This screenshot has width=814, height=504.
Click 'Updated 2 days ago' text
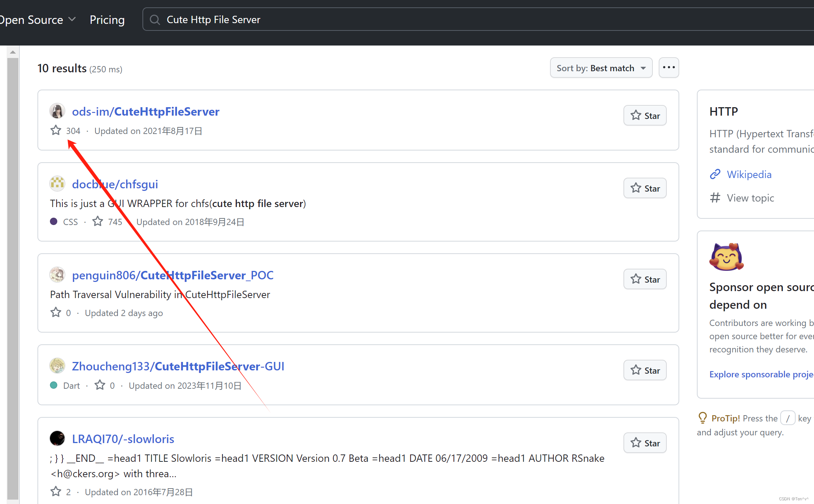[x=124, y=313]
